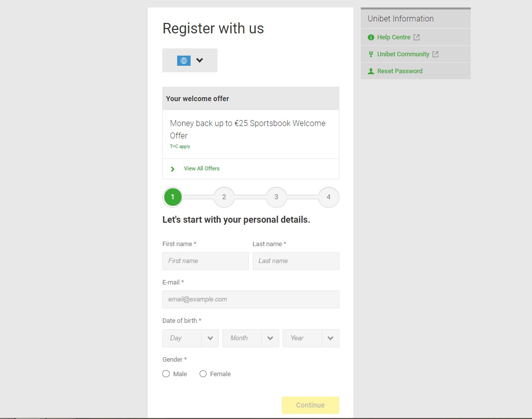This screenshot has width=532, height=419.
Task: Click external link icon beside Help Centre
Action: click(417, 37)
